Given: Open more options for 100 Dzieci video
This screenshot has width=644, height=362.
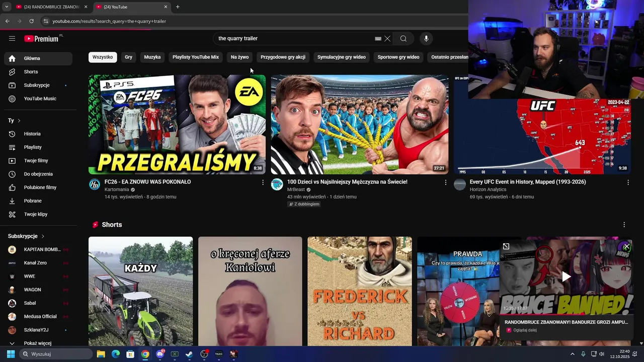Looking at the screenshot, I should coord(445,183).
